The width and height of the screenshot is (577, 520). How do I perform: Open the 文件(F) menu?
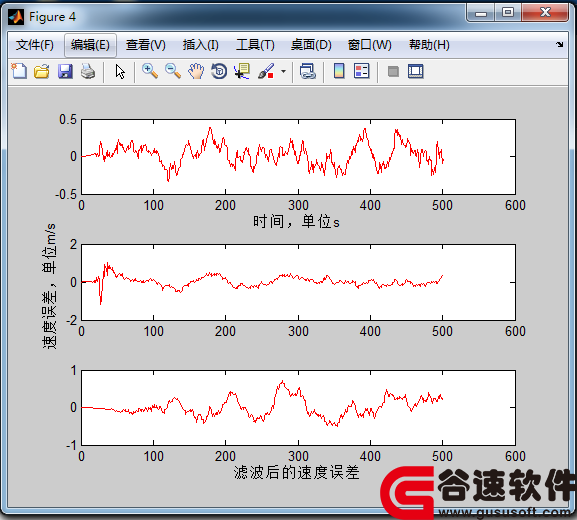click(35, 45)
